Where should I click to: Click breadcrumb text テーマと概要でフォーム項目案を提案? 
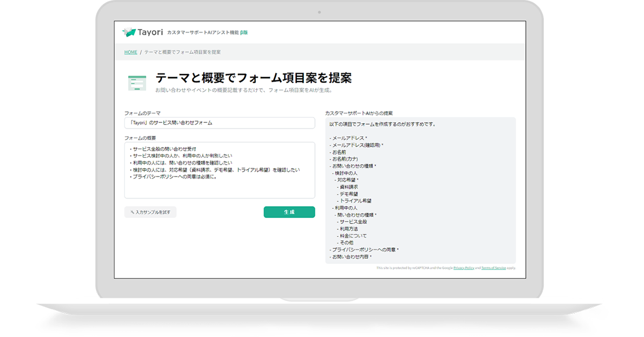pos(182,52)
